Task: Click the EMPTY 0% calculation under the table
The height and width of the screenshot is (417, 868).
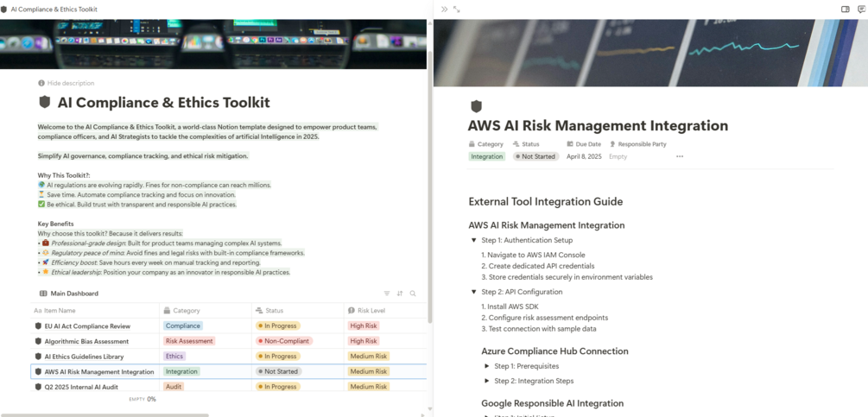Action: [143, 399]
